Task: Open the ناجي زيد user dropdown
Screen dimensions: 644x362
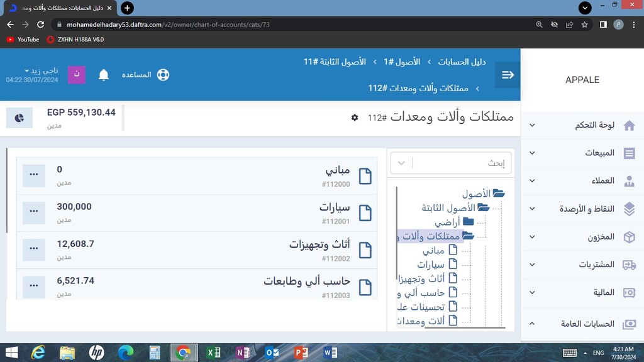Action: tap(41, 70)
